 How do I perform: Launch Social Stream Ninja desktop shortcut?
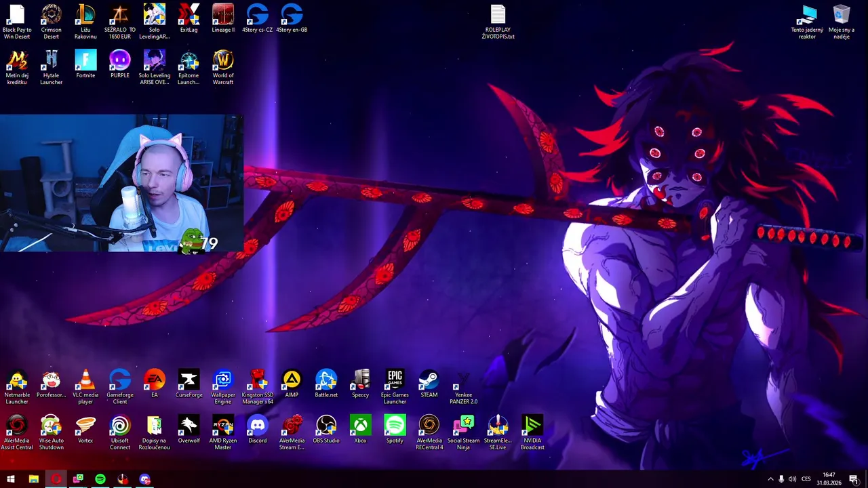click(x=463, y=432)
